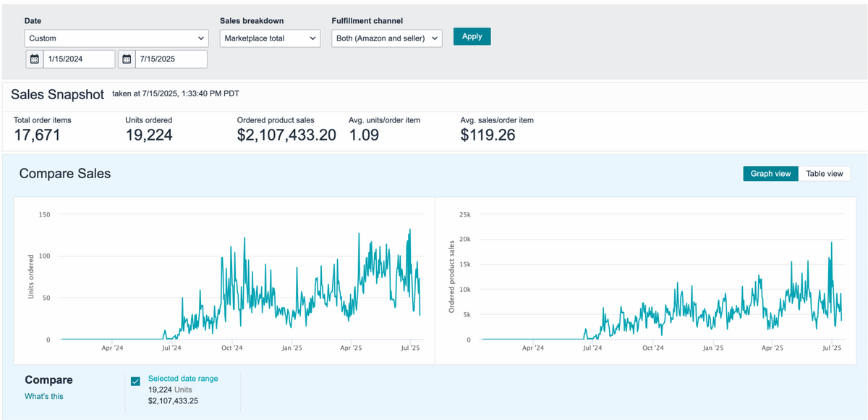This screenshot has width=868, height=420.
Task: Open the Sales breakdown Marketplace total dropdown
Action: 270,38
